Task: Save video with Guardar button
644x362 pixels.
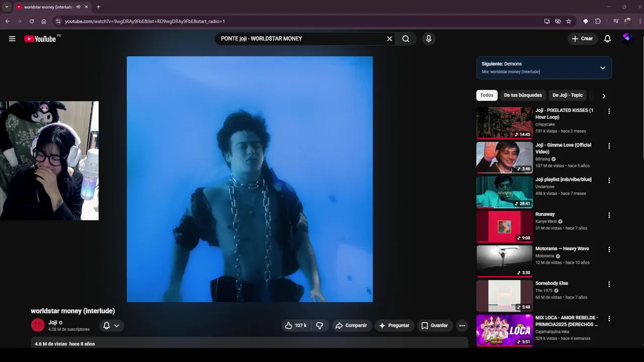Action: tap(435, 325)
